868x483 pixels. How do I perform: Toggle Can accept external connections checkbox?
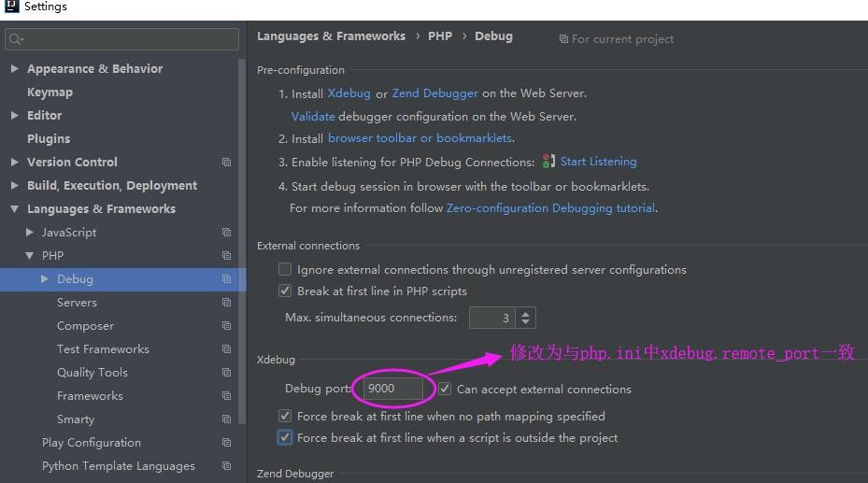click(x=445, y=389)
